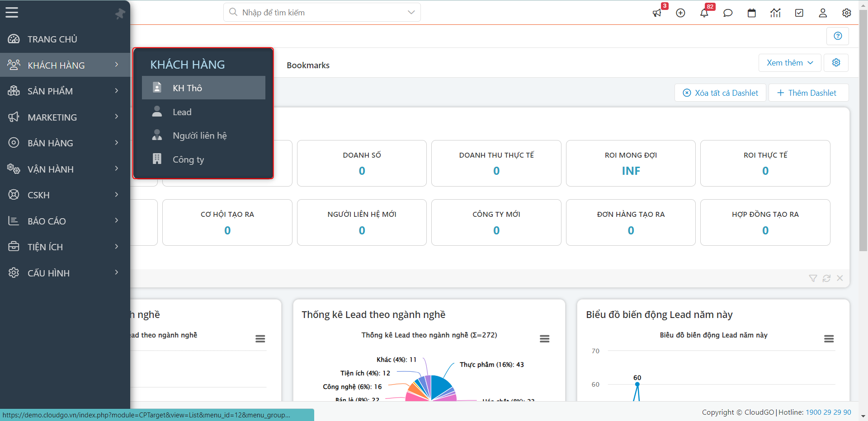
Task: Open the task checklist icon
Action: [x=799, y=13]
